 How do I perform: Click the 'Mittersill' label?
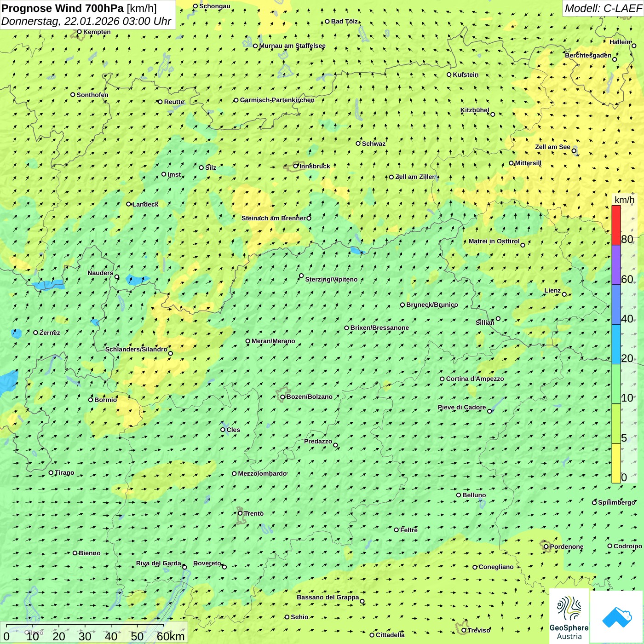click(x=528, y=163)
